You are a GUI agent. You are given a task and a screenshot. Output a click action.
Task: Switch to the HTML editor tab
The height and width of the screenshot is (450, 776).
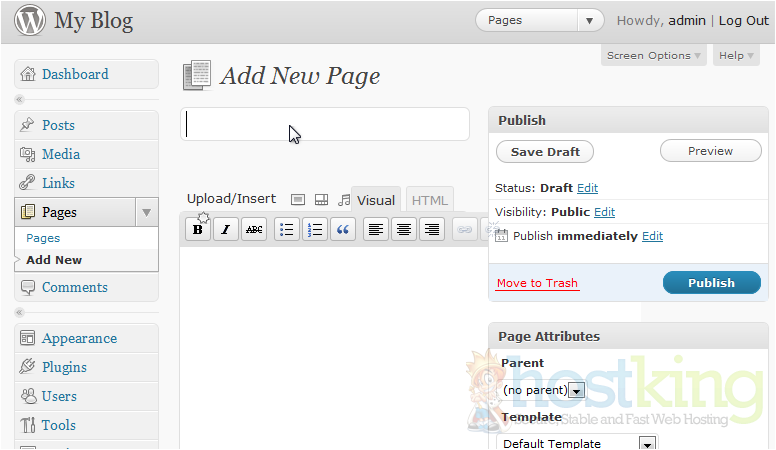(429, 200)
